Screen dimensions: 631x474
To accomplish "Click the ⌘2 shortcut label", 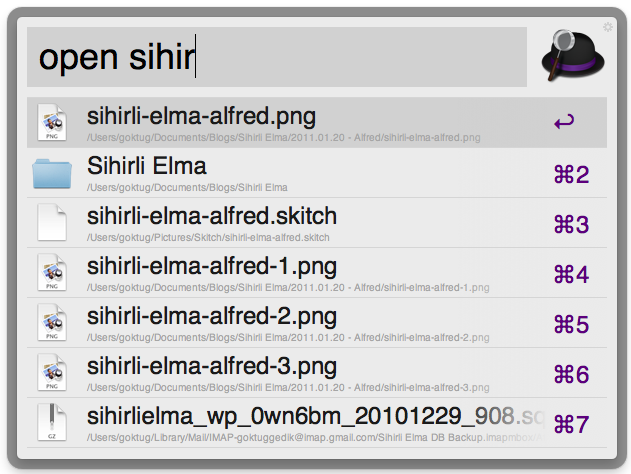I will pos(571,175).
